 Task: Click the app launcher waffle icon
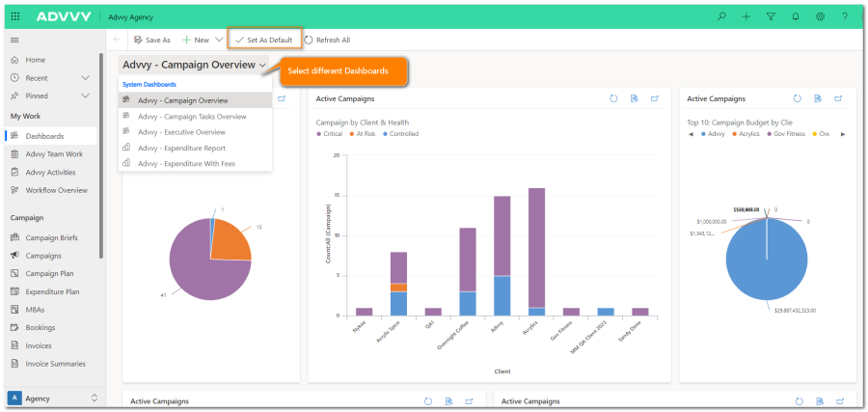point(15,16)
